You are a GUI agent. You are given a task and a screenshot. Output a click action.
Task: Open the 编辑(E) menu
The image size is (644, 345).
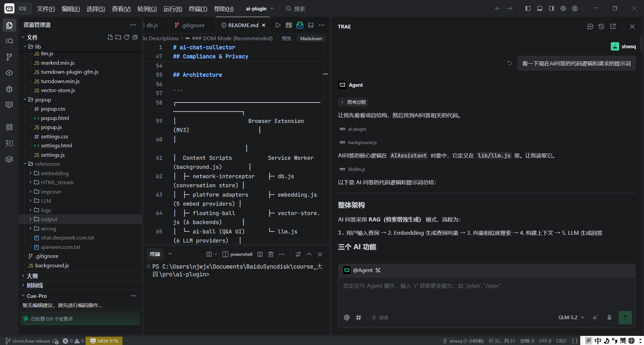tap(71, 9)
